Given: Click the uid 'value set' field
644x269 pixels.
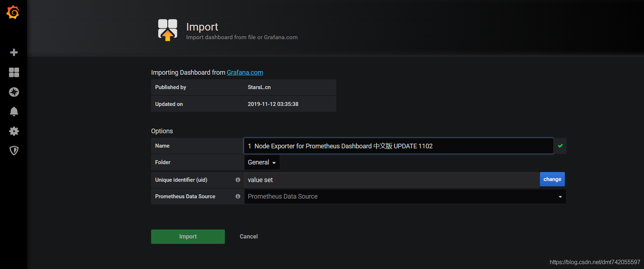Looking at the screenshot, I should 392,180.
